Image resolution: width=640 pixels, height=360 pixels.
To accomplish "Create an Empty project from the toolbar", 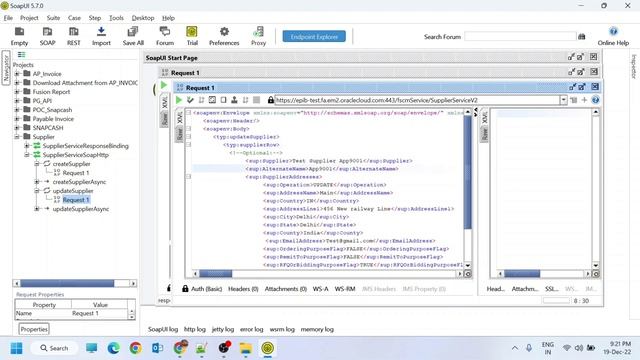I will click(x=19, y=36).
